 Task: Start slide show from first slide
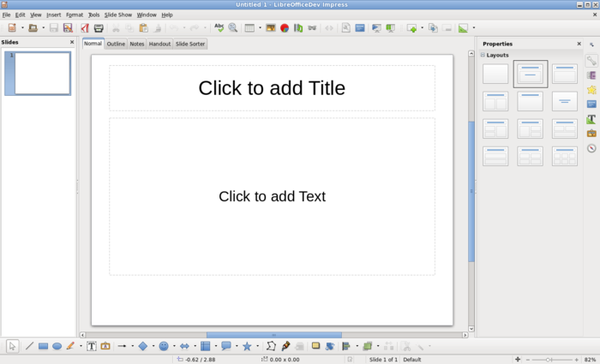pos(376,28)
